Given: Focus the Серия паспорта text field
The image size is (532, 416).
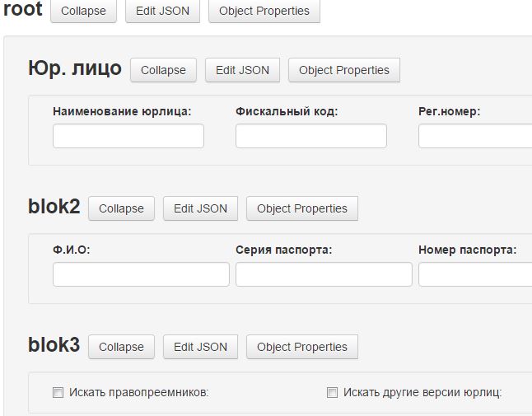Looking at the screenshot, I should pos(324,275).
